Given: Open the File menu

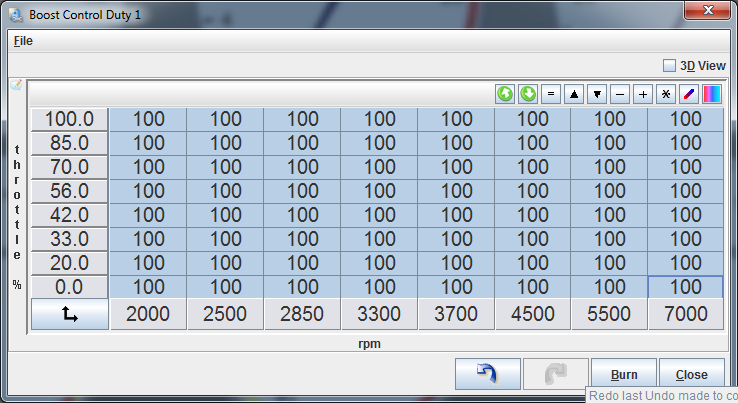Looking at the screenshot, I should coord(23,41).
